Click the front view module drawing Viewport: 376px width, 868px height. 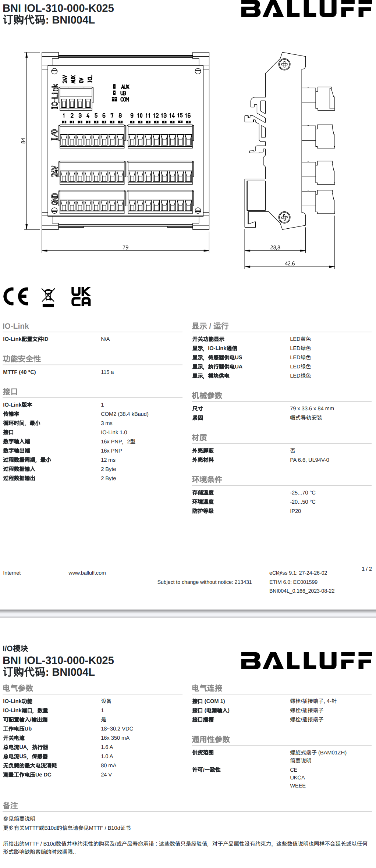pos(125,141)
